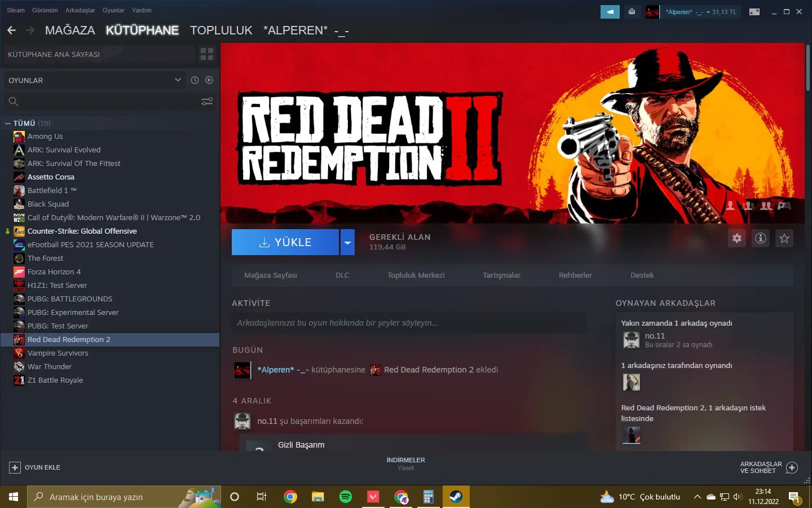Select PUBG: BATTLEGROUNDS in list
This screenshot has height=508, width=812.
pyautogui.click(x=110, y=299)
